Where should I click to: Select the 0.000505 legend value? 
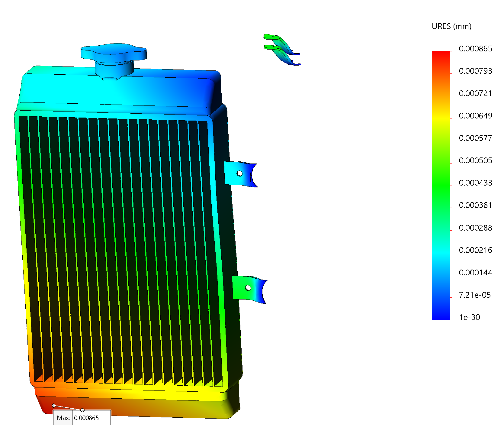(475, 160)
